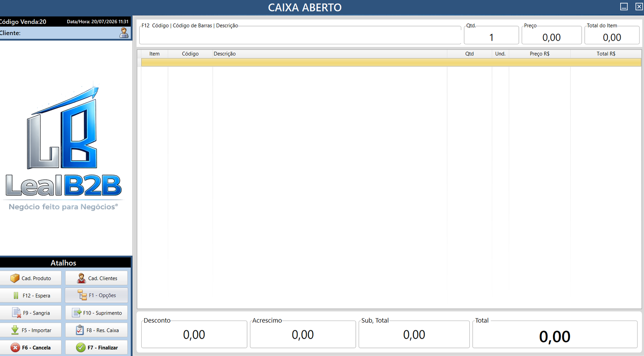Close the CAIXA ABERTO window

[x=639, y=6]
